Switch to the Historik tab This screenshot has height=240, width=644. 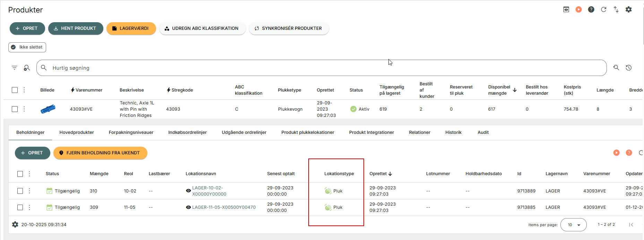point(453,132)
